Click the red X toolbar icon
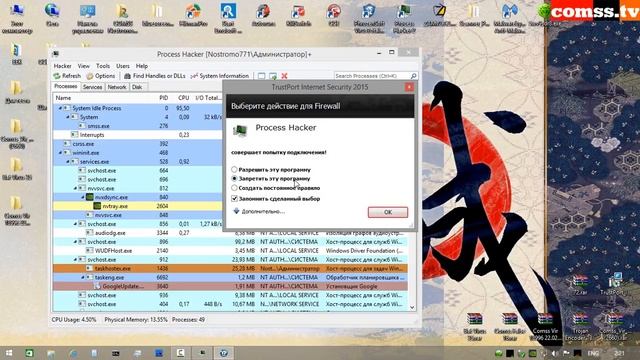Screen dimensions: 640x360 pos(284,76)
